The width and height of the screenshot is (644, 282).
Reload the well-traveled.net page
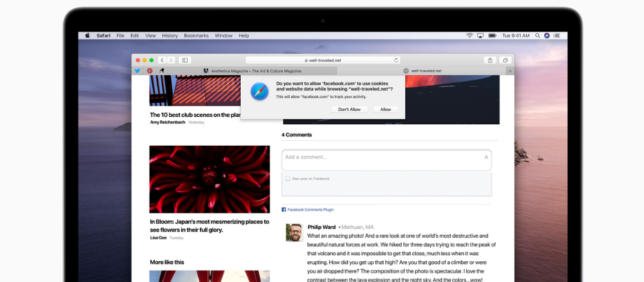(x=396, y=60)
